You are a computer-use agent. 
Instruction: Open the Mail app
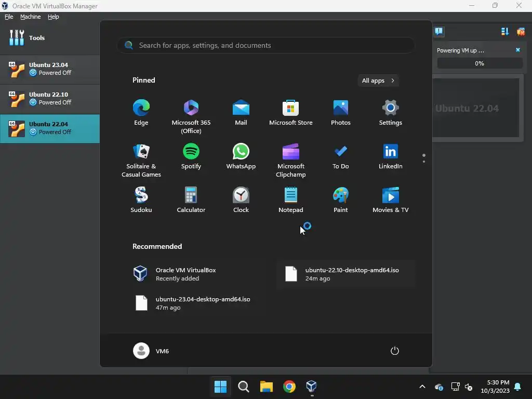click(241, 113)
